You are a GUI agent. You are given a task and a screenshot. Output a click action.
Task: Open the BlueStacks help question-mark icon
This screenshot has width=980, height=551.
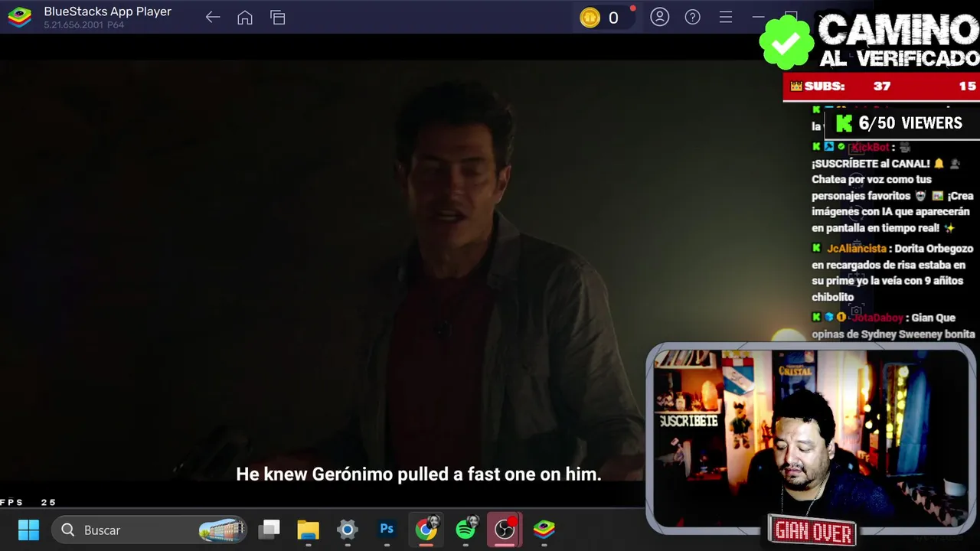(x=693, y=17)
